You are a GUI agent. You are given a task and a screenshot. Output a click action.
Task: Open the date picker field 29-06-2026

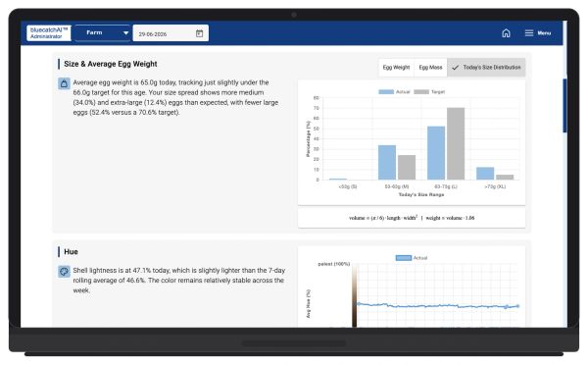[171, 33]
